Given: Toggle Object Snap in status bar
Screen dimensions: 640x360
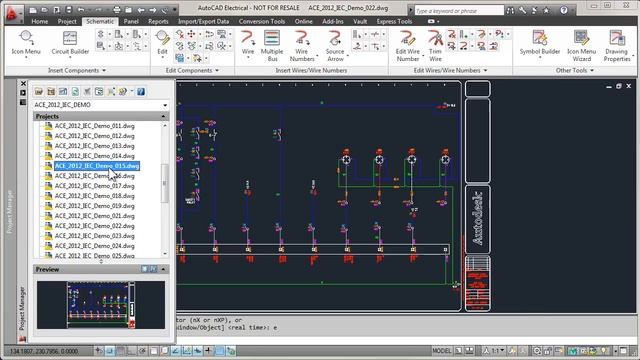Looking at the screenshot, I should tap(153, 351).
